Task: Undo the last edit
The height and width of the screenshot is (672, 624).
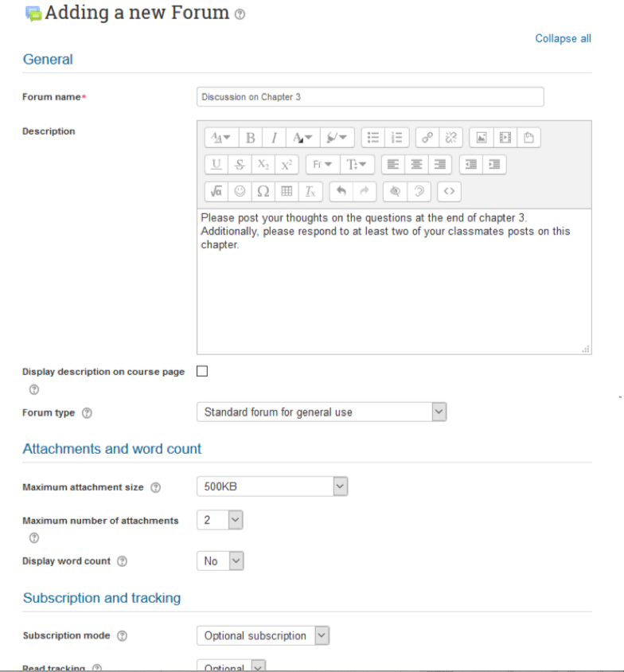Action: 341,191
